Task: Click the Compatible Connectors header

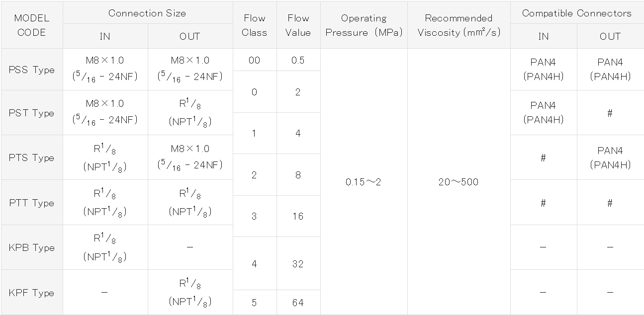Action: point(577,13)
